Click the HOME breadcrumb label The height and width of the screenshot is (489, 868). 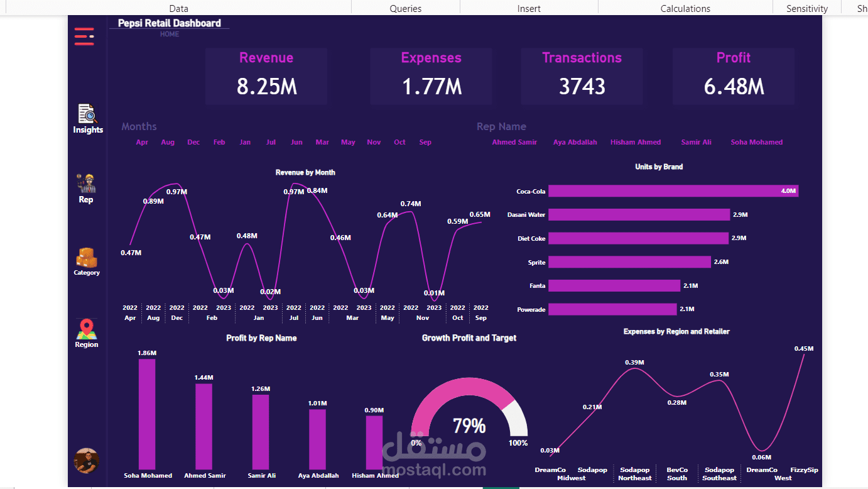(170, 34)
